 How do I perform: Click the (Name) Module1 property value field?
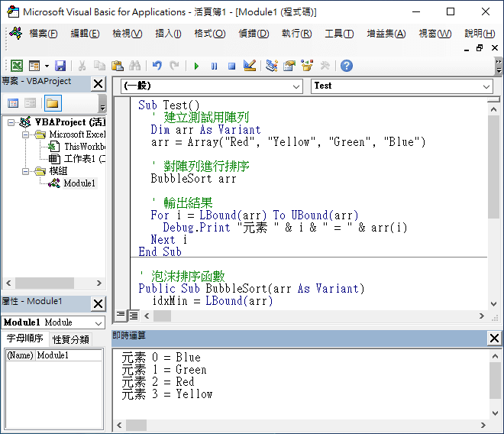(x=69, y=355)
